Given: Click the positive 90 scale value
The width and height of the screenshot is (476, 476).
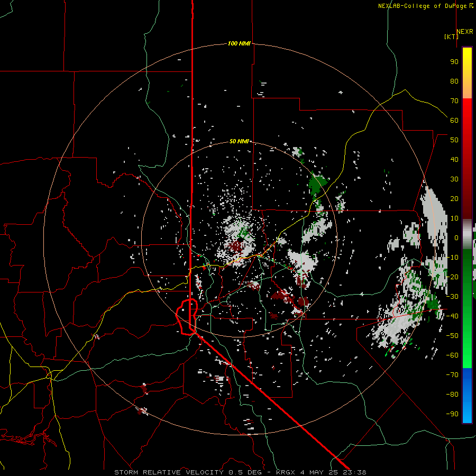Looking at the screenshot, I should point(454,62).
